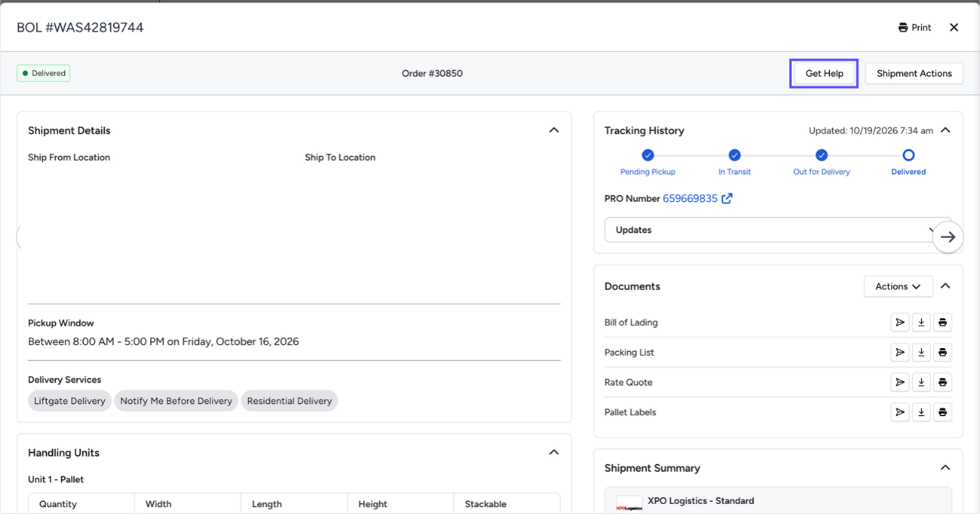Click the BOL #WAS42819744 title

pos(80,28)
